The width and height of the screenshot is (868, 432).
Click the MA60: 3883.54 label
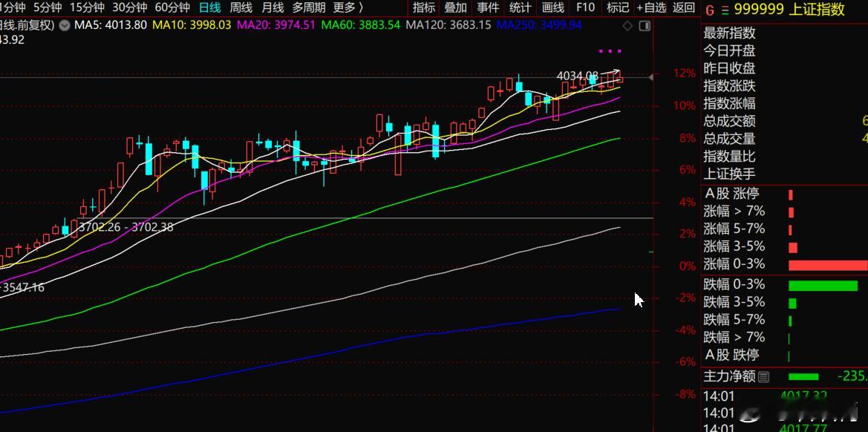coord(360,25)
